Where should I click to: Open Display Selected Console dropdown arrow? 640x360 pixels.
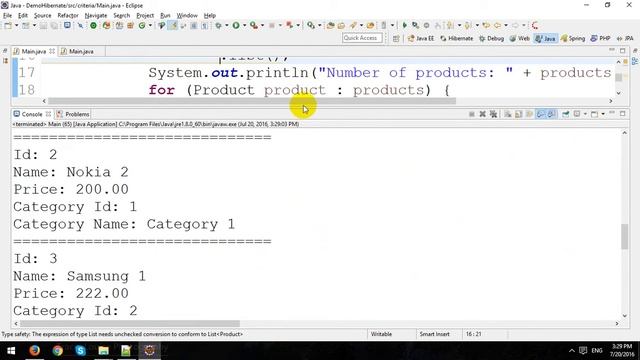585,114
